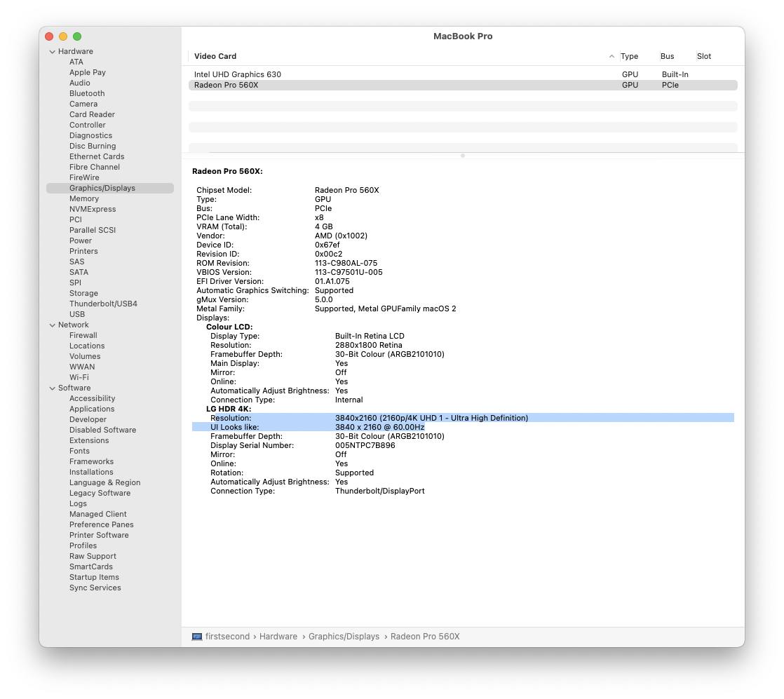Open Bluetooth in the sidebar

click(x=87, y=93)
